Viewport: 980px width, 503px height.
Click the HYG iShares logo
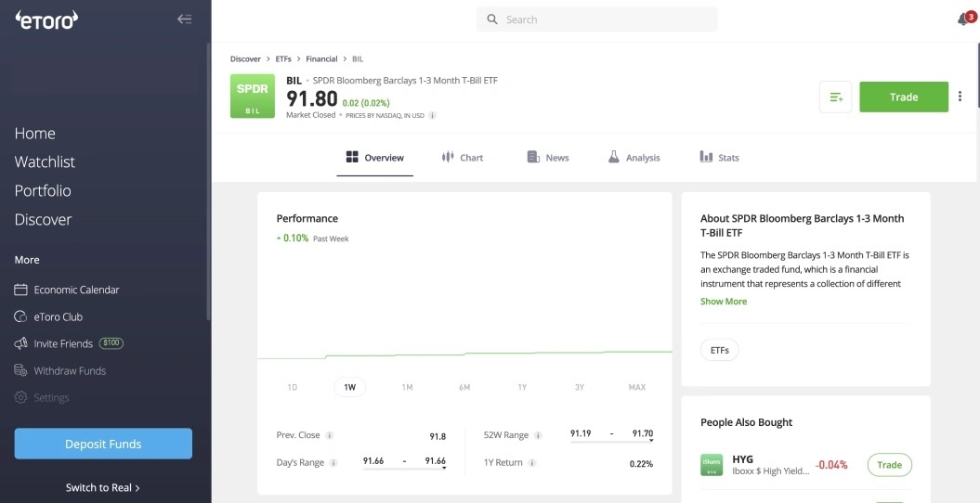coord(712,465)
